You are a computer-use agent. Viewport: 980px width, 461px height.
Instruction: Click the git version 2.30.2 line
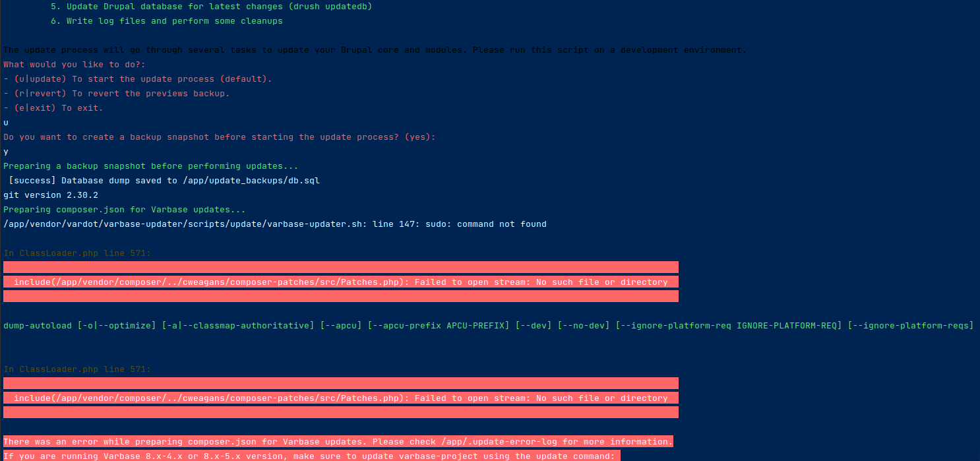[51, 195]
